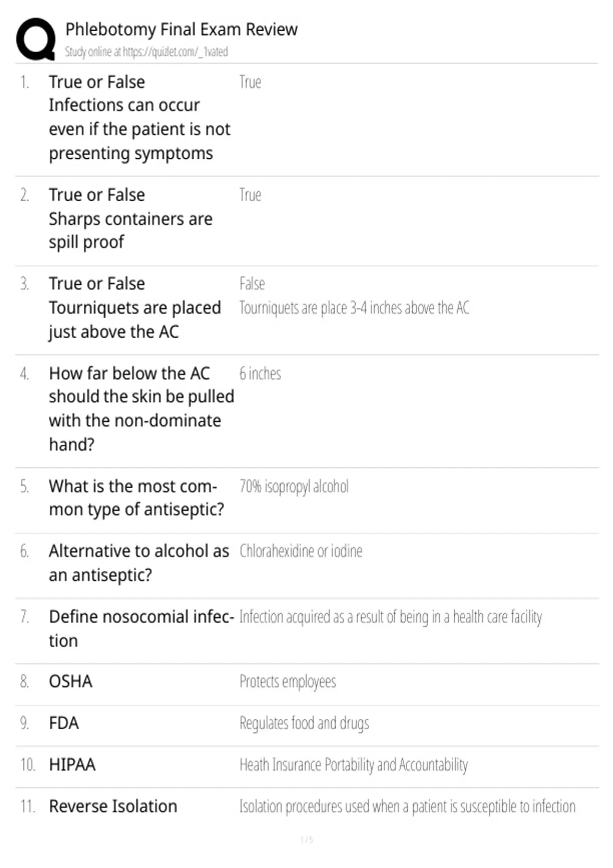Click the Sharps containers spill proof question
The height and width of the screenshot is (868, 613).
[x=130, y=218]
